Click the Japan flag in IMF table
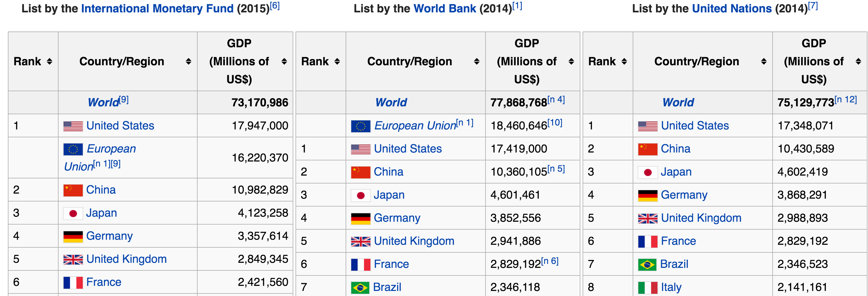The image size is (868, 296). (73, 214)
